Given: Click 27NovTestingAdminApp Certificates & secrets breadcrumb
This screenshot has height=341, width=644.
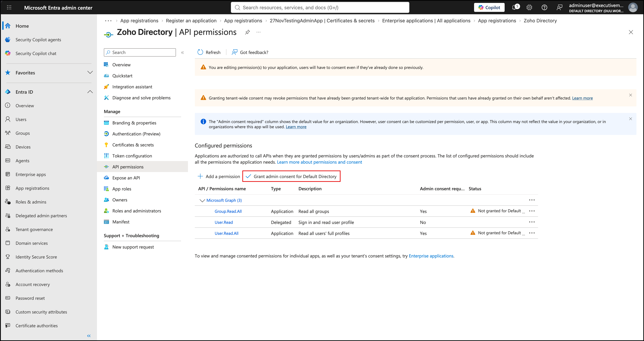Looking at the screenshot, I should 322,21.
